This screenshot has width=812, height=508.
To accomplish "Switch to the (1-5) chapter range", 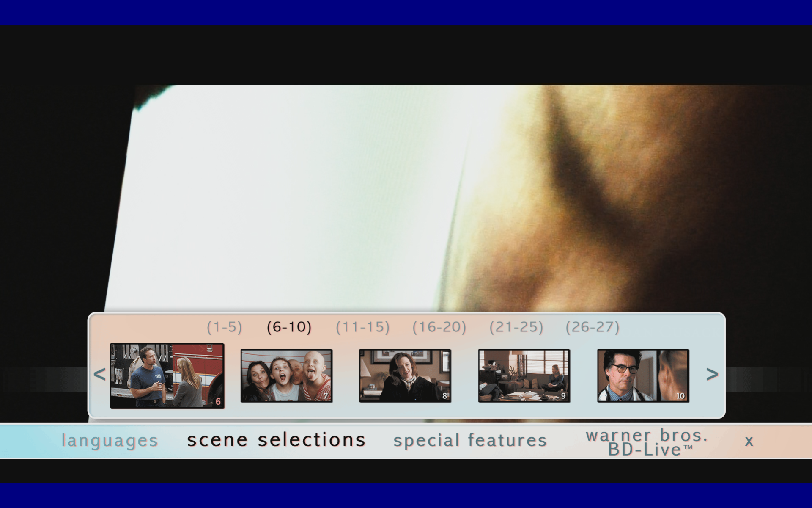I will (225, 327).
